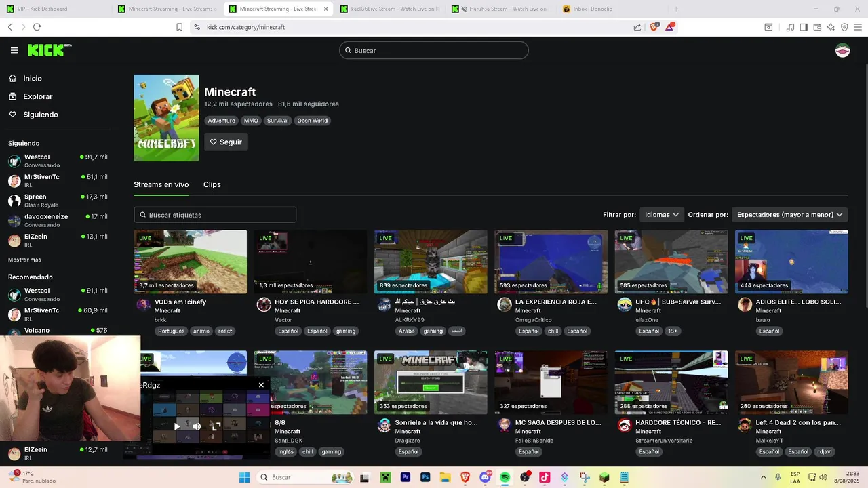Screen dimensions: 868x488
Task: Play the mini player video
Action: (x=177, y=426)
